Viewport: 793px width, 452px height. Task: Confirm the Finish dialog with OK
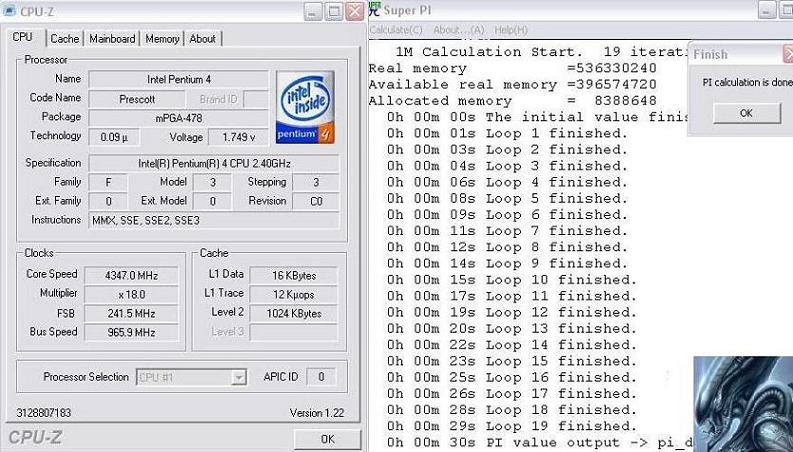pos(745,113)
